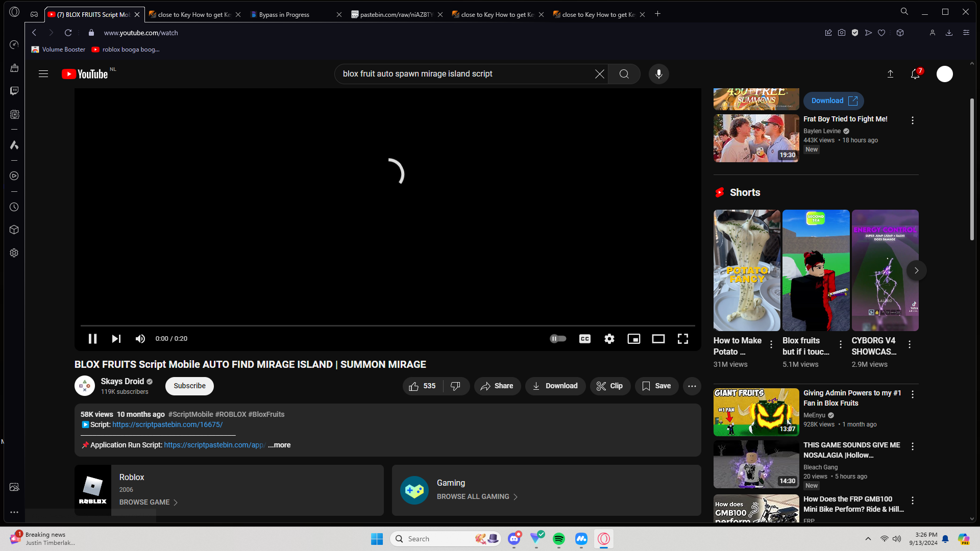Subscribe to Skays Droid channel
The height and width of the screenshot is (551, 980).
[189, 386]
